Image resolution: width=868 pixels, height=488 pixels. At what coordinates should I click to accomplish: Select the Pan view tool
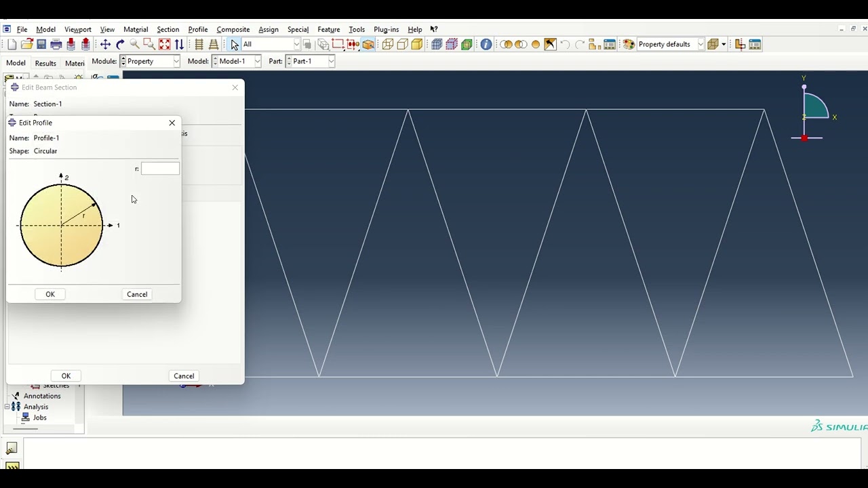click(x=105, y=45)
